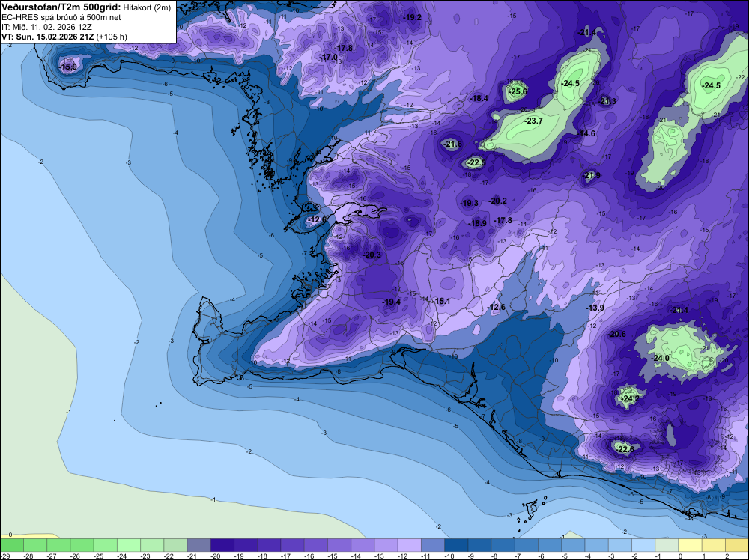Image resolution: width=749 pixels, height=560 pixels.
Task: Click the -15.9 temperature label
Action: [67, 67]
